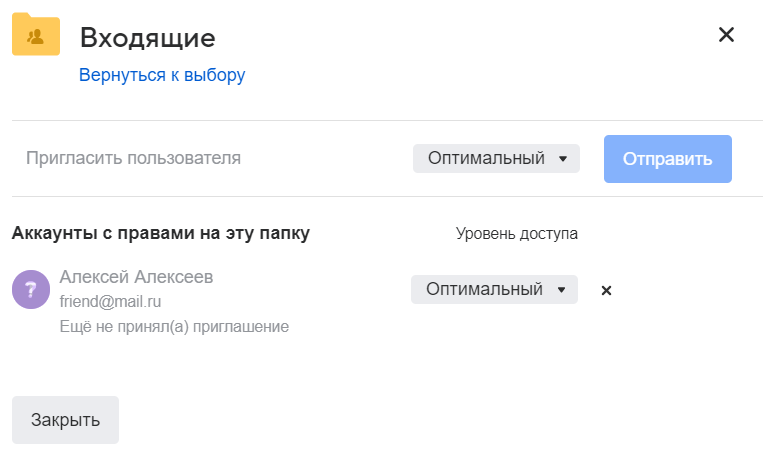Click the people glyph on the yellow folder
The height and width of the screenshot is (454, 763).
(36, 38)
